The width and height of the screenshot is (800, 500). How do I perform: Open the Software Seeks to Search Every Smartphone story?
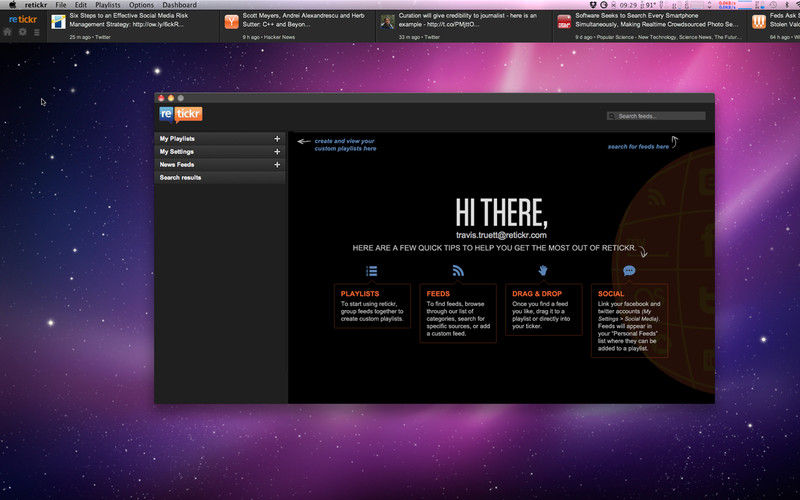[x=656, y=20]
